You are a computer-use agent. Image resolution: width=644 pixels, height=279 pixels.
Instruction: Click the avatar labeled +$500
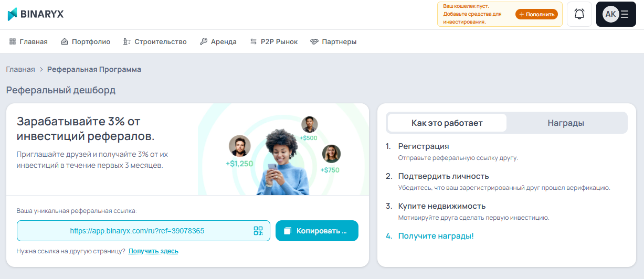[309, 124]
